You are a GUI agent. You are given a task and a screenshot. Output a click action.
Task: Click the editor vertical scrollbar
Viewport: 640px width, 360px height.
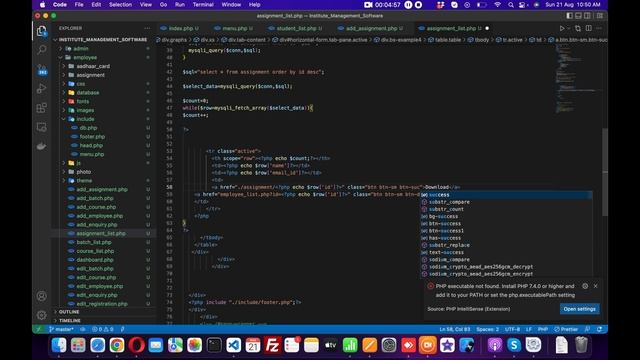pyautogui.click(x=605, y=171)
